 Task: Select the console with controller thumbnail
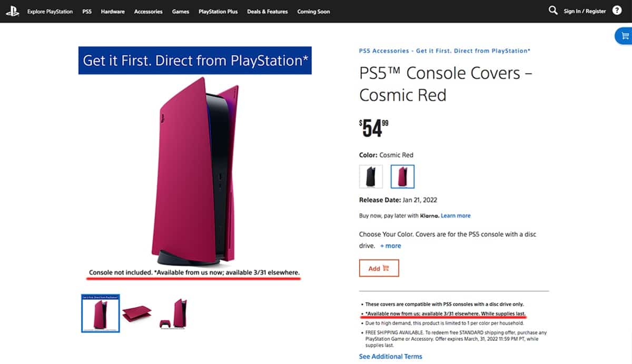coord(174,314)
